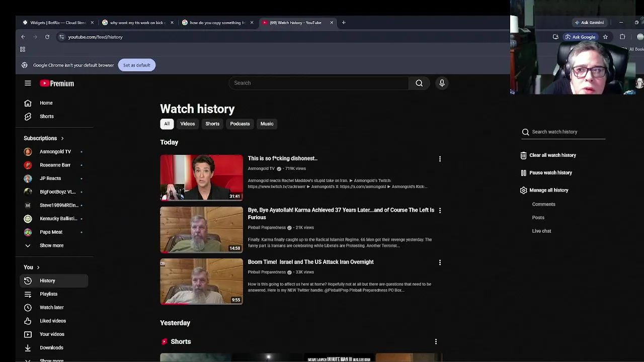Expand the You section chevron
The height and width of the screenshot is (362, 644).
(x=38, y=267)
